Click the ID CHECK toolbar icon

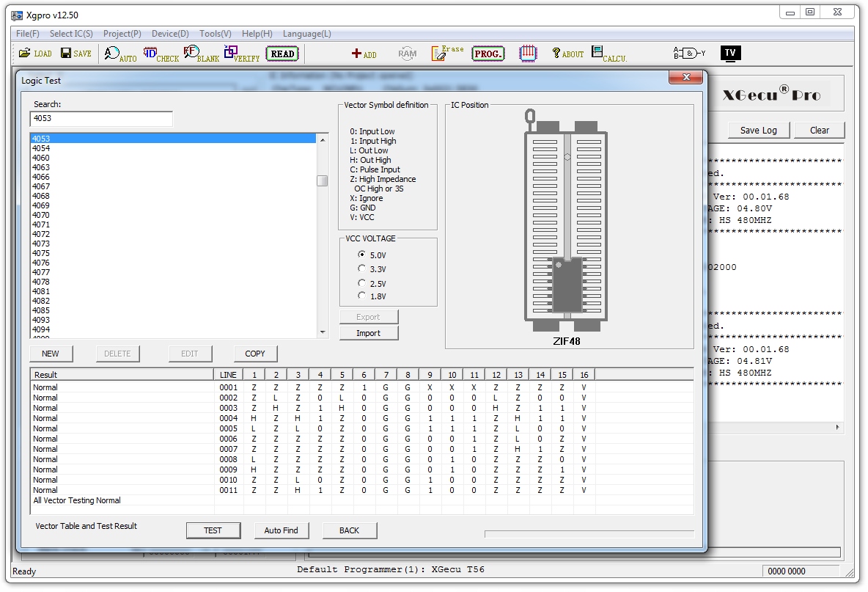pyautogui.click(x=161, y=54)
